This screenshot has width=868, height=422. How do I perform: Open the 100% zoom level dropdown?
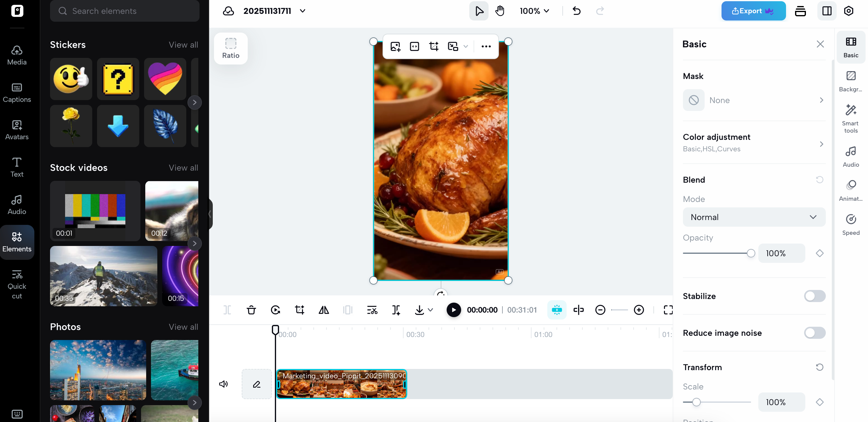534,11
